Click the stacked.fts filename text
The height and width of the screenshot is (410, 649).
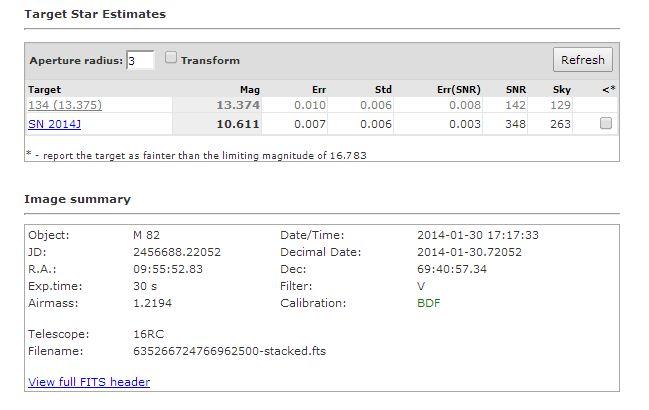click(229, 351)
